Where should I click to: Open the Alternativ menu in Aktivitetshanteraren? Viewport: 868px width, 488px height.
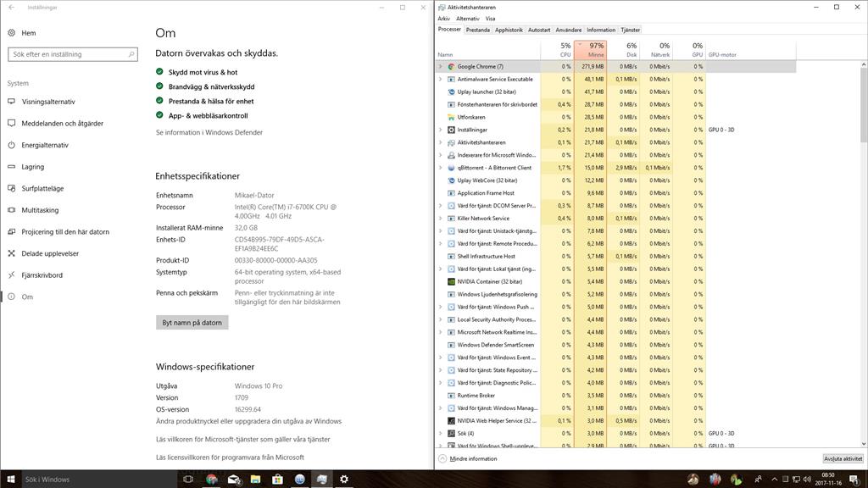468,19
